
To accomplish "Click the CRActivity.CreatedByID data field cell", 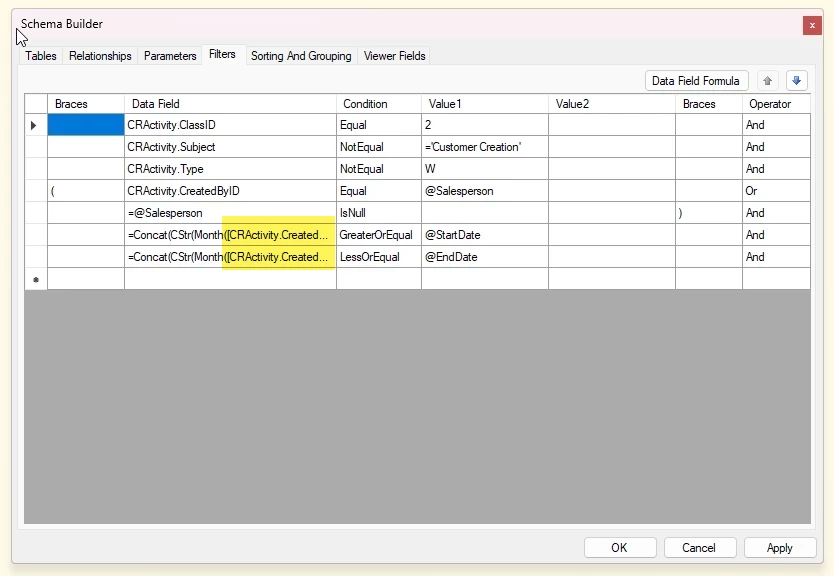I will tap(230, 191).
